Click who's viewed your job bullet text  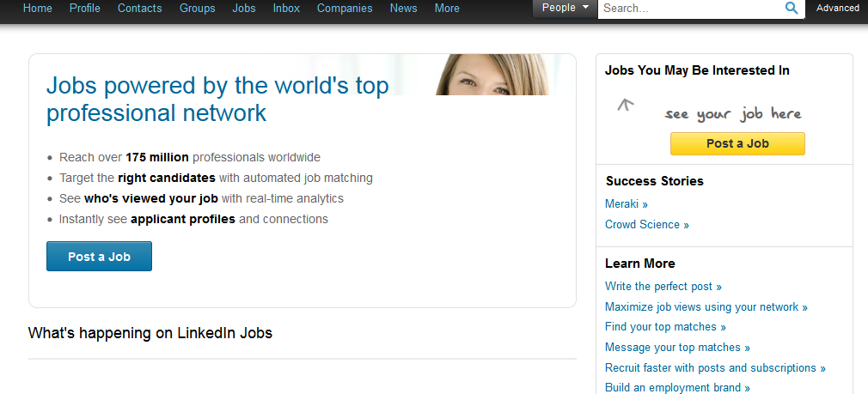pos(201,198)
